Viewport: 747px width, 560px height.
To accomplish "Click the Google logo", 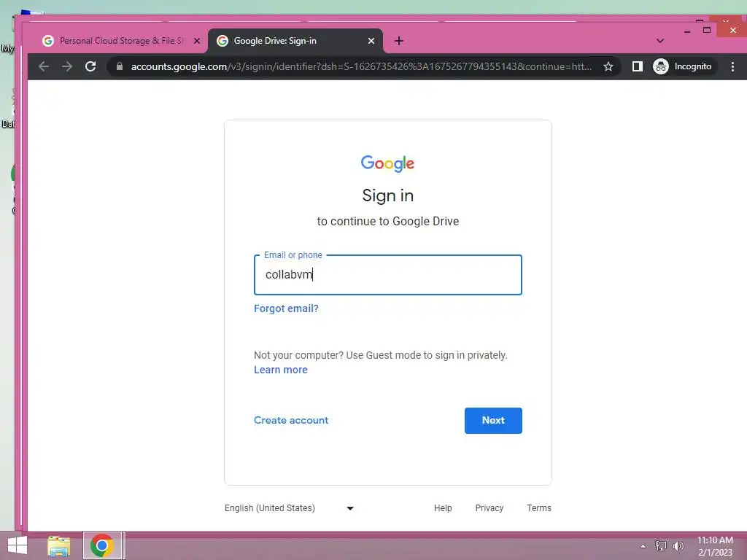I will pyautogui.click(x=387, y=163).
